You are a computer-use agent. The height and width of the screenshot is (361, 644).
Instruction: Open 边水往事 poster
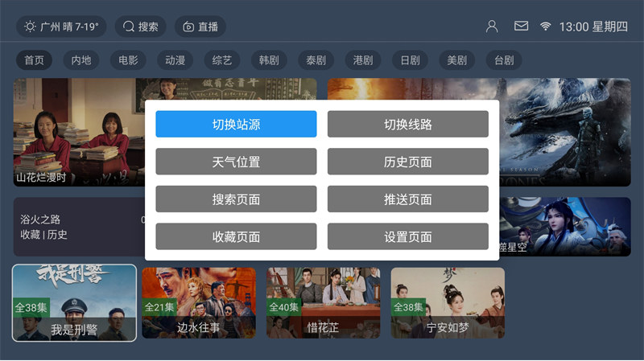[x=199, y=303]
